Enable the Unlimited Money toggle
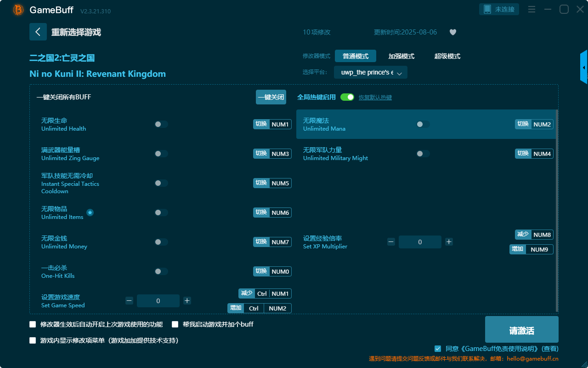Viewport: 588px width, 368px height. [161, 242]
